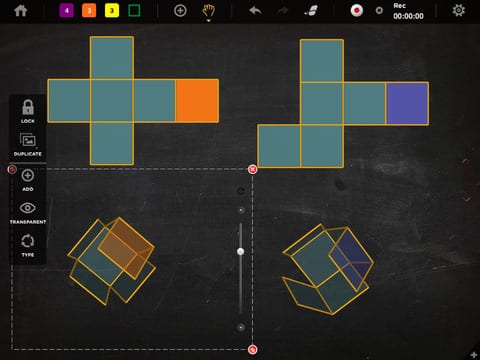
Task: Go to the Home screen icon
Action: click(21, 10)
